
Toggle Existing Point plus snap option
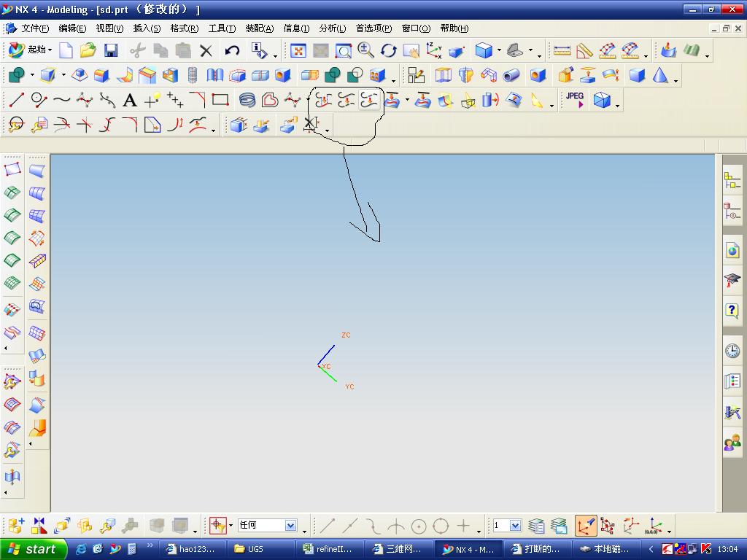point(463,526)
